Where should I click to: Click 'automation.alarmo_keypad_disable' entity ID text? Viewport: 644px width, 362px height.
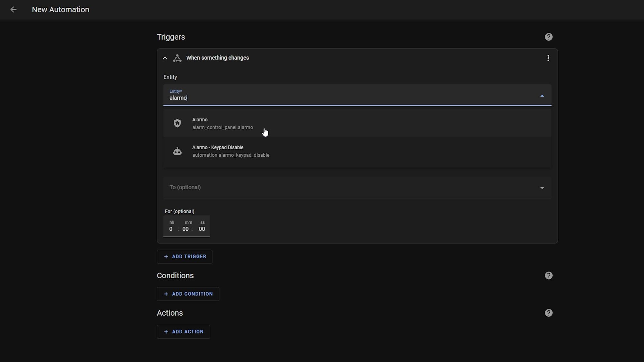pos(231,155)
